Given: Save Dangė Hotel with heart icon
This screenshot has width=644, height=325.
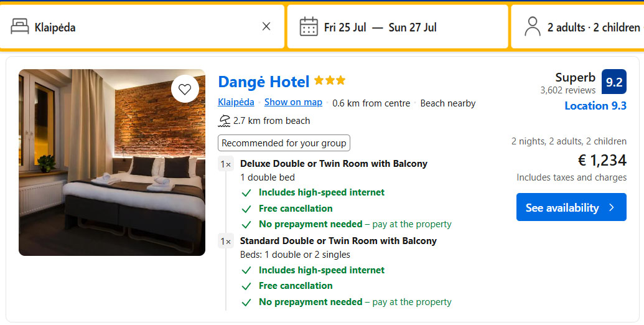Looking at the screenshot, I should pos(185,89).
